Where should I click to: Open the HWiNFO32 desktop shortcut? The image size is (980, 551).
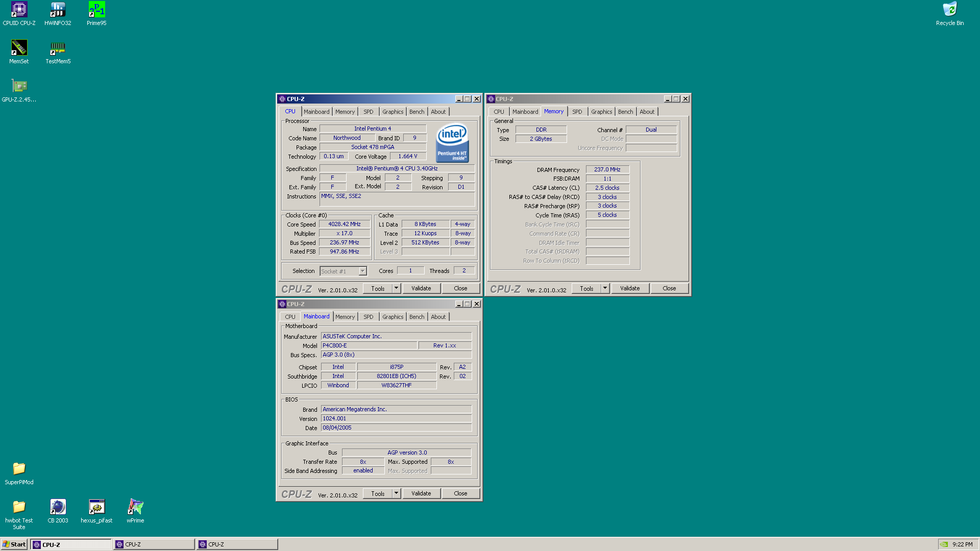click(x=58, y=14)
